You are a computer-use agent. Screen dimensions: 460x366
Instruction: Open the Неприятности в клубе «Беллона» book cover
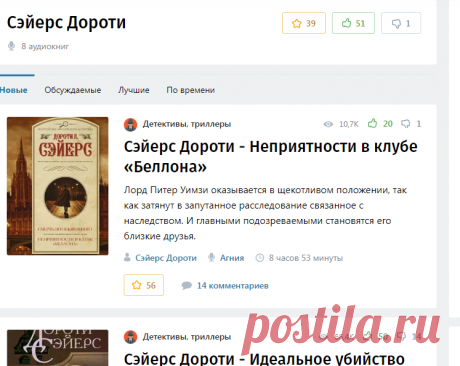pos(58,186)
